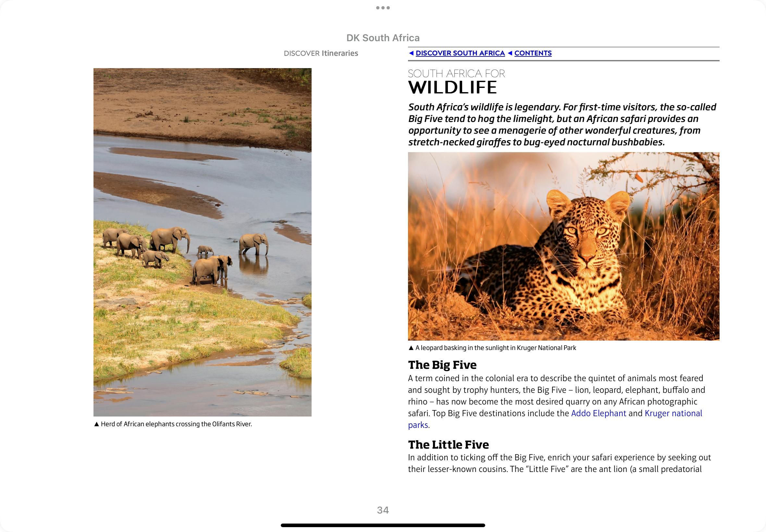This screenshot has height=532, width=766.
Task: Click the arrow before DISCOVER SOUTH AFRICA
Action: [411, 53]
